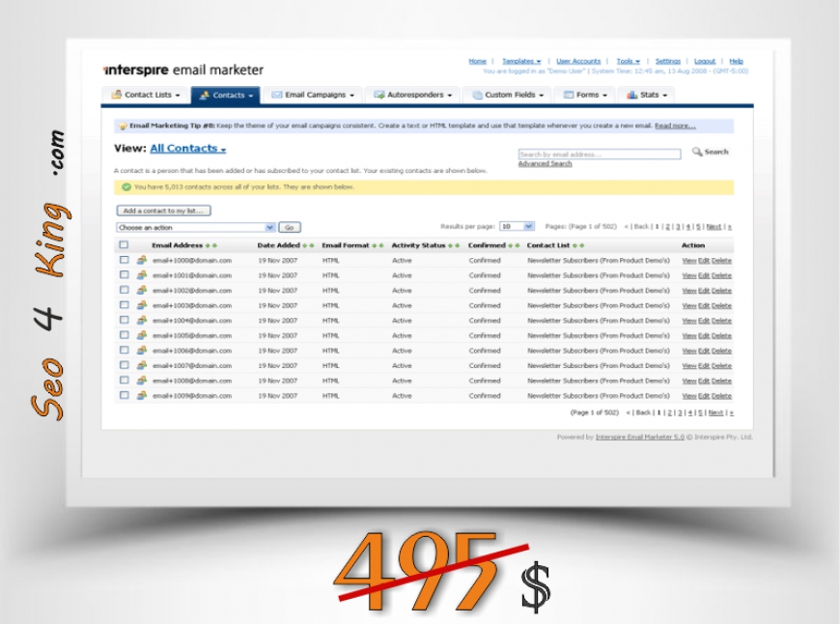Check the box for email+1001@domain.com
This screenshot has height=624, width=840.
coord(125,274)
